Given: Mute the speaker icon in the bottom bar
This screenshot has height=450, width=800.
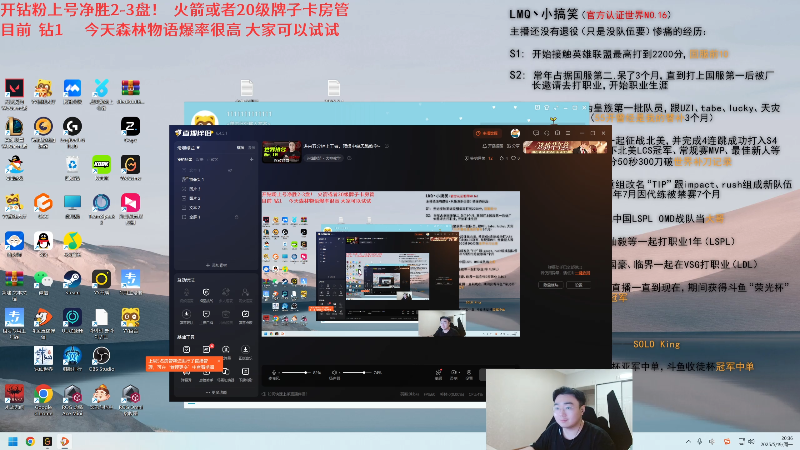Looking at the screenshot, I should click(335, 373).
